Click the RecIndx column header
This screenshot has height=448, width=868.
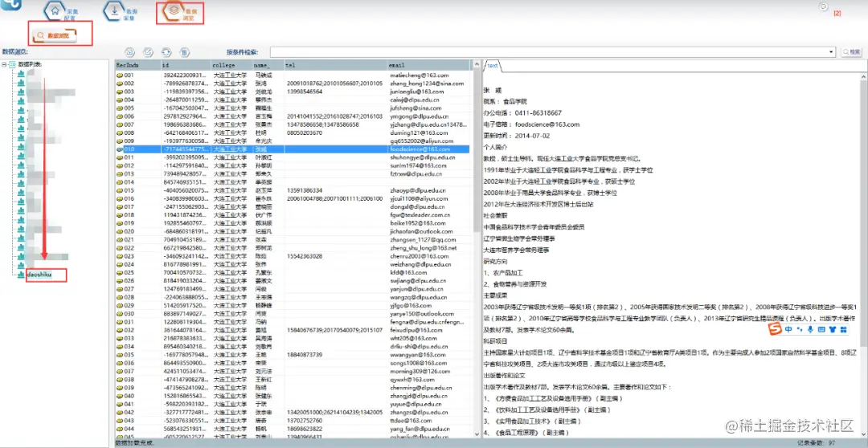tap(137, 65)
